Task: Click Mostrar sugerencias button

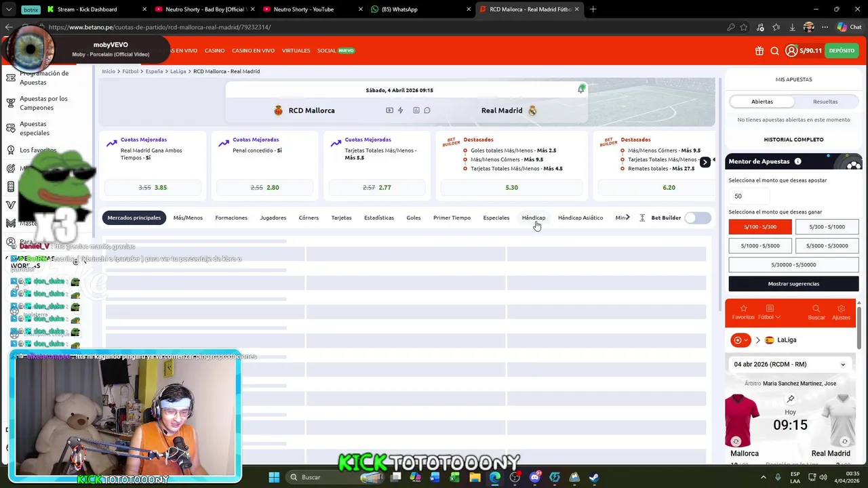Action: [x=793, y=284]
